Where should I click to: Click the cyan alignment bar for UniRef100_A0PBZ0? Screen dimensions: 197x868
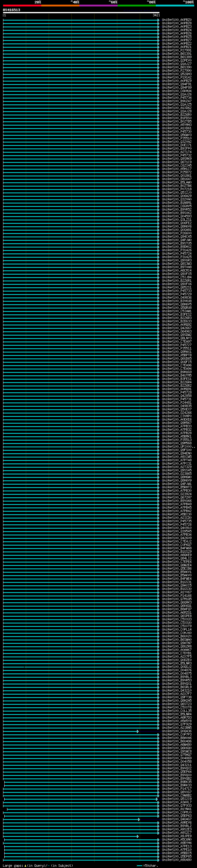click(x=81, y=20)
